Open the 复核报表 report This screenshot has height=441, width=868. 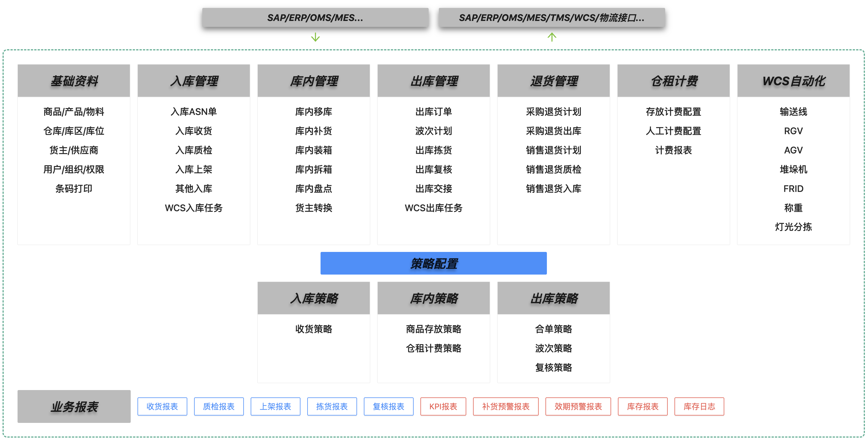point(388,407)
